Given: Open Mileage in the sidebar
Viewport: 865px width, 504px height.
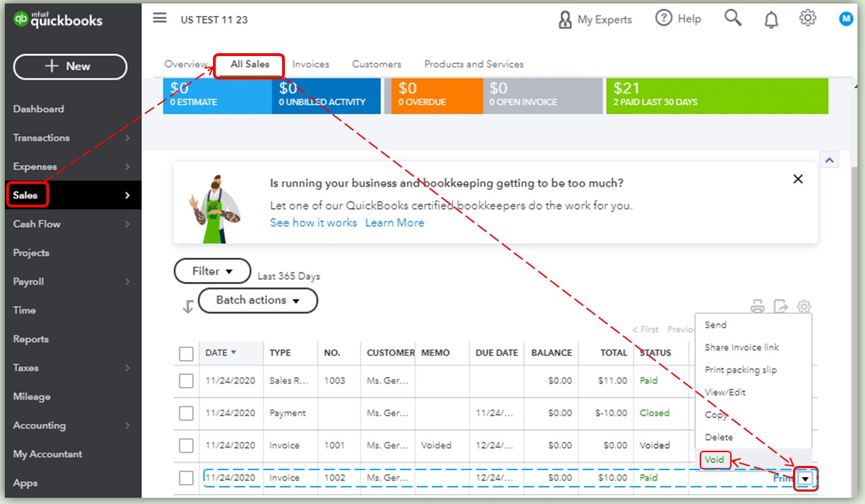Looking at the screenshot, I should [x=32, y=397].
